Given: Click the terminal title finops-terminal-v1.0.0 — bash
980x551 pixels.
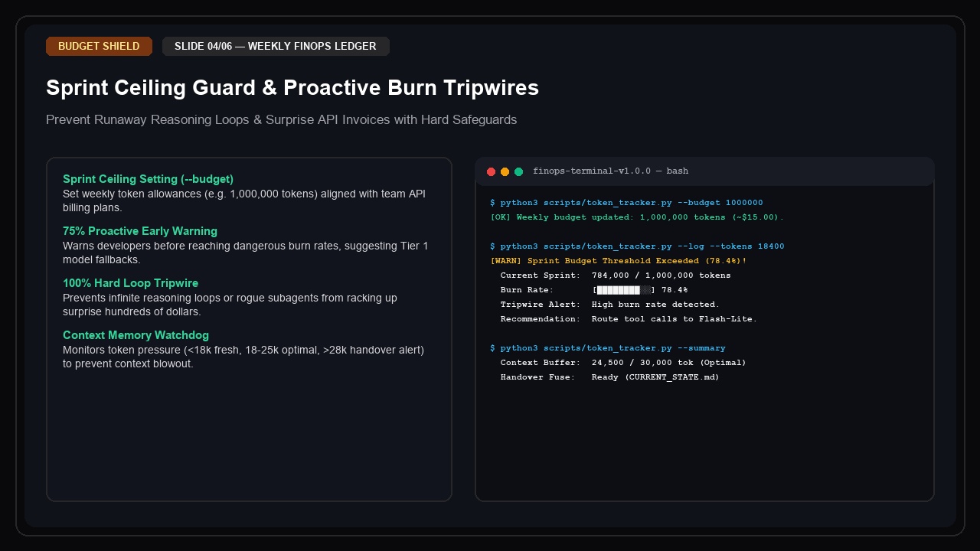Looking at the screenshot, I should pyautogui.click(x=610, y=171).
